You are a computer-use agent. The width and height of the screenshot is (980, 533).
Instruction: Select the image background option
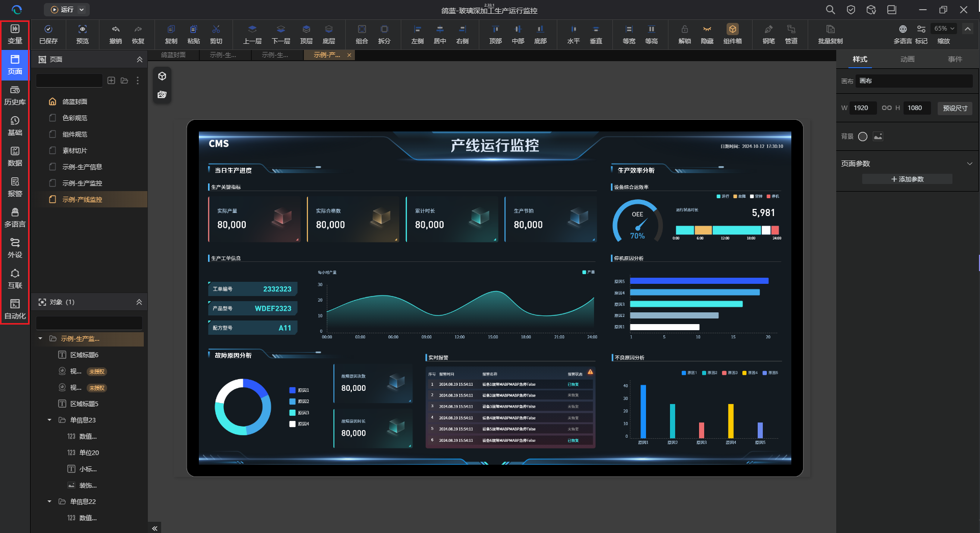coord(878,137)
